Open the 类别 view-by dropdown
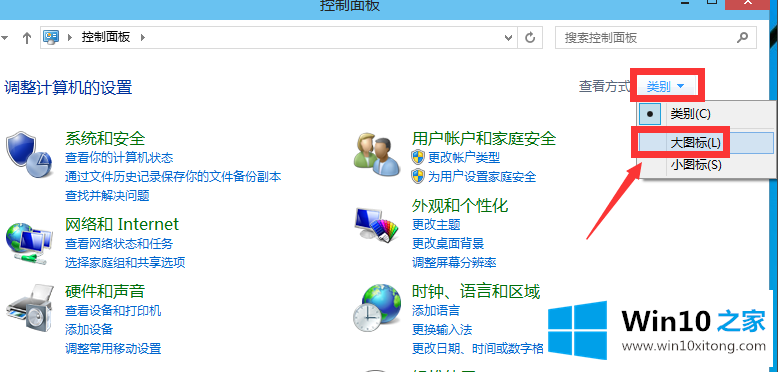 point(665,87)
